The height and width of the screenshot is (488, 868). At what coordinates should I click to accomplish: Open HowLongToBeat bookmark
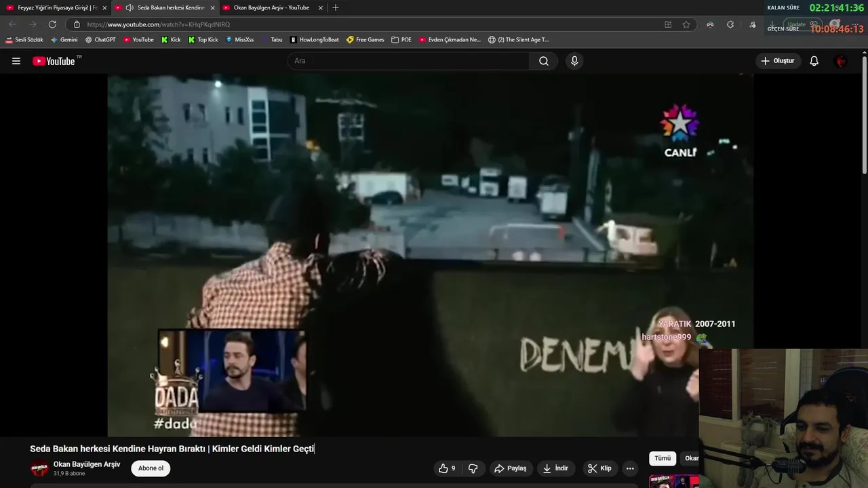(x=315, y=39)
